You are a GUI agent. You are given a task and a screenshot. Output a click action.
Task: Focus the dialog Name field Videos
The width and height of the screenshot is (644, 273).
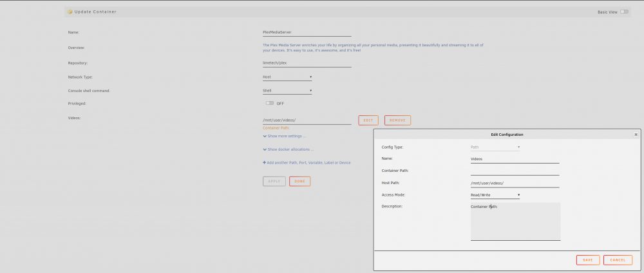pos(515,159)
